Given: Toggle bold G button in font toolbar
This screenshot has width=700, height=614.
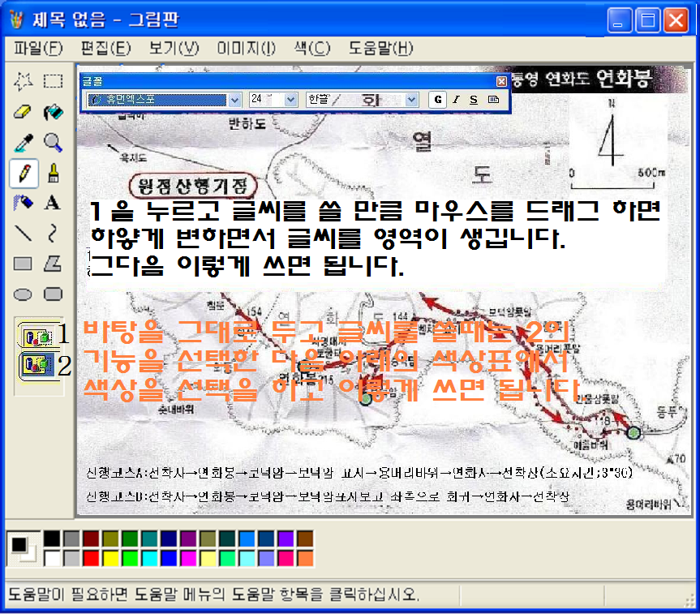Looking at the screenshot, I should point(438,100).
